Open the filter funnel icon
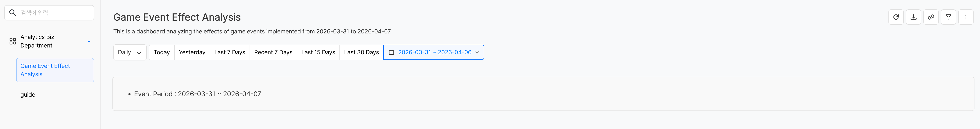 coord(948,17)
